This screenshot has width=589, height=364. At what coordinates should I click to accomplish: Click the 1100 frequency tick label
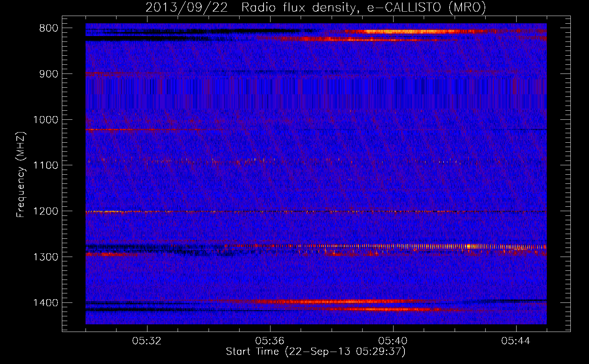coord(46,166)
